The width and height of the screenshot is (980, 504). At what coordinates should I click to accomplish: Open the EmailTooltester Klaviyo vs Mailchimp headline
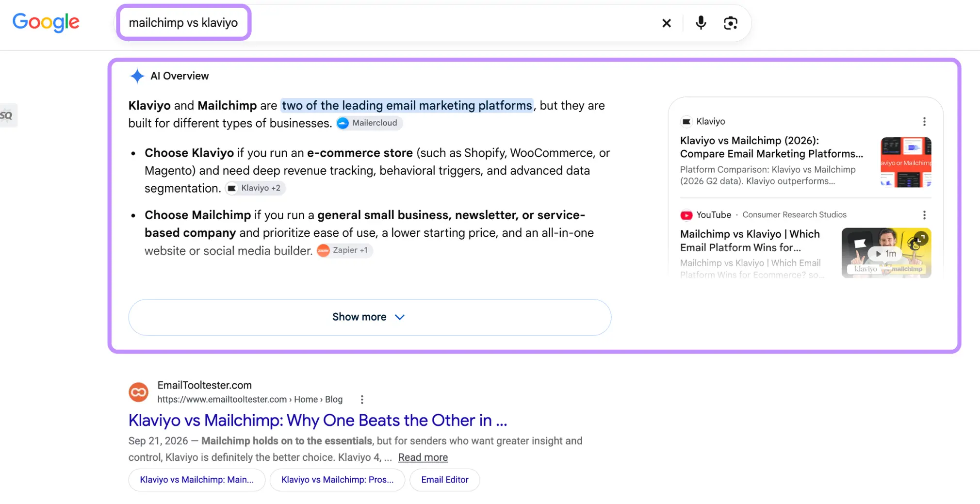pyautogui.click(x=318, y=420)
